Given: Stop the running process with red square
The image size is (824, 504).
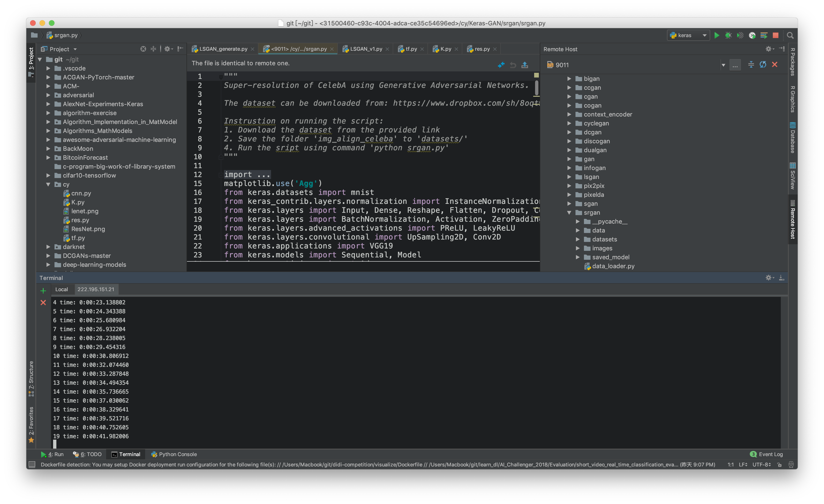Looking at the screenshot, I should coord(776,35).
